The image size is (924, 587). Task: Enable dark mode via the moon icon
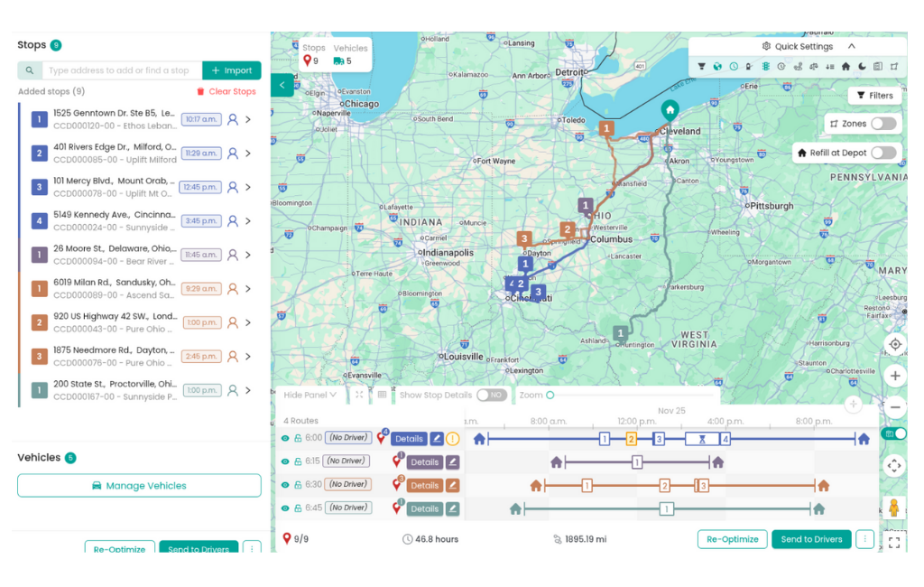[864, 66]
